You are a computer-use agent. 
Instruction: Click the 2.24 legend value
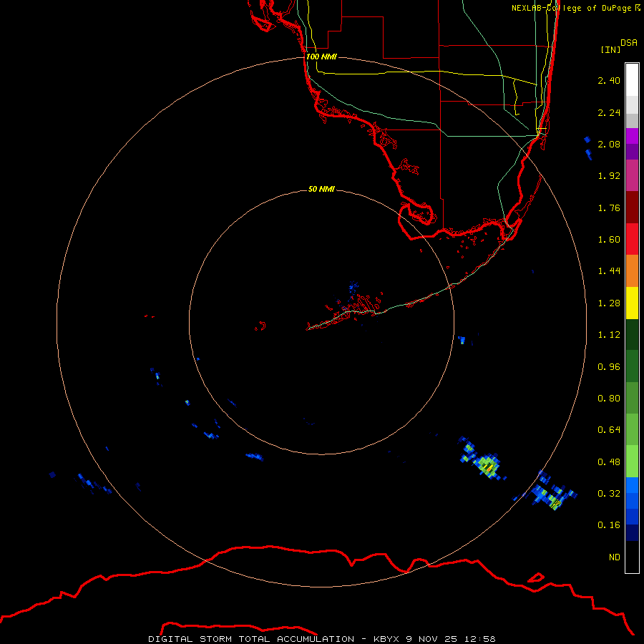609,112
